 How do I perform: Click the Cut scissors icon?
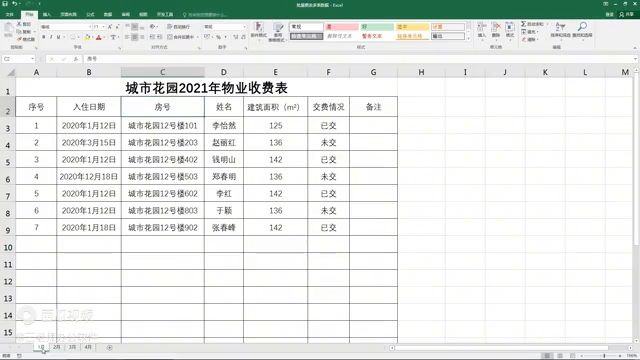(x=19, y=24)
